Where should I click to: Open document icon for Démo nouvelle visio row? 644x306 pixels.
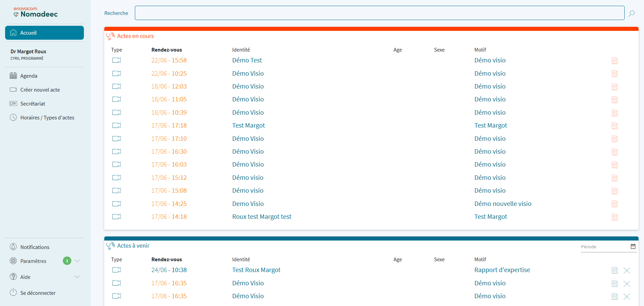click(x=614, y=204)
